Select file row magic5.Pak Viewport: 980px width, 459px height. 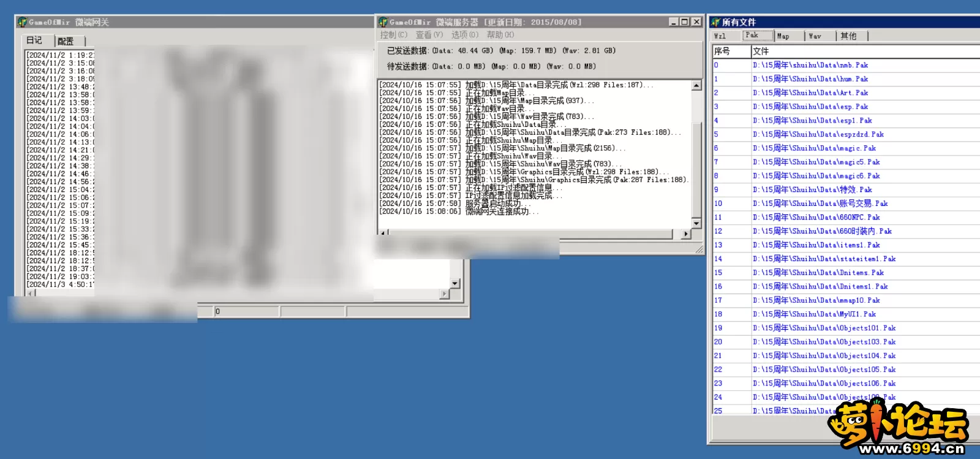(846, 162)
